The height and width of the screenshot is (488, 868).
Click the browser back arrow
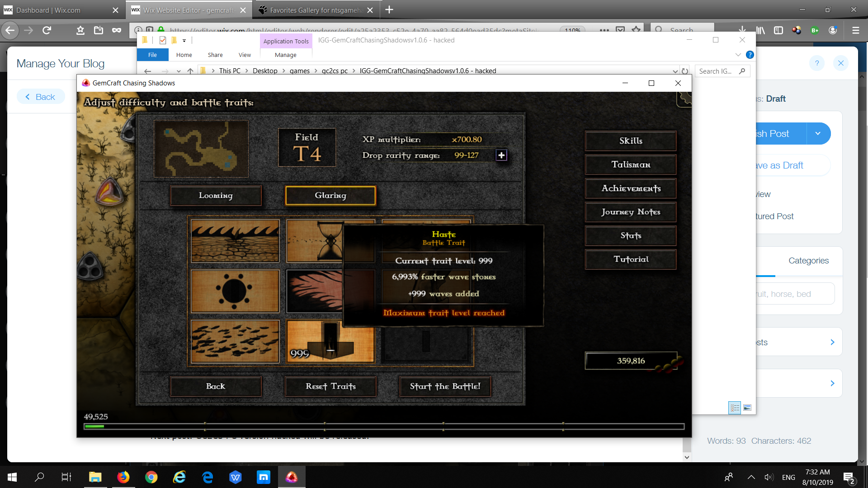coord(9,30)
